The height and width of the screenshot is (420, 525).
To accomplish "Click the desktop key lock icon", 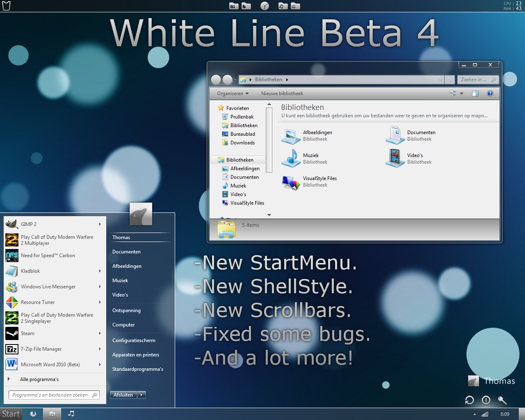I will 502,400.
